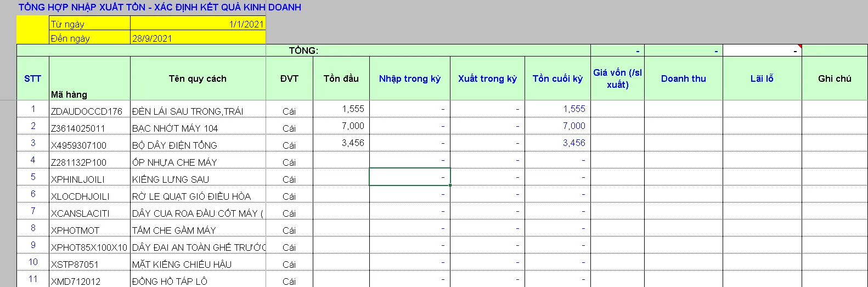Screen dimensions: 868x287
Task: Select item code XPHOT85X100X10
Action: (89, 247)
